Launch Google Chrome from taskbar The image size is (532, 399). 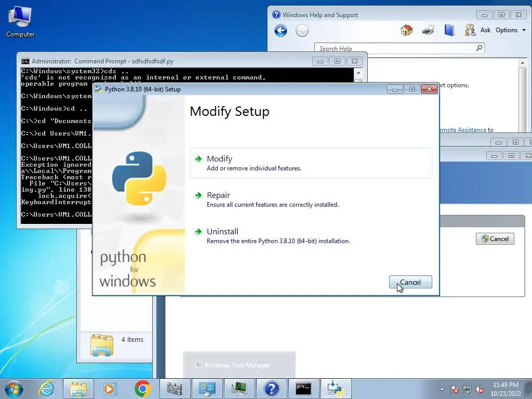click(142, 389)
